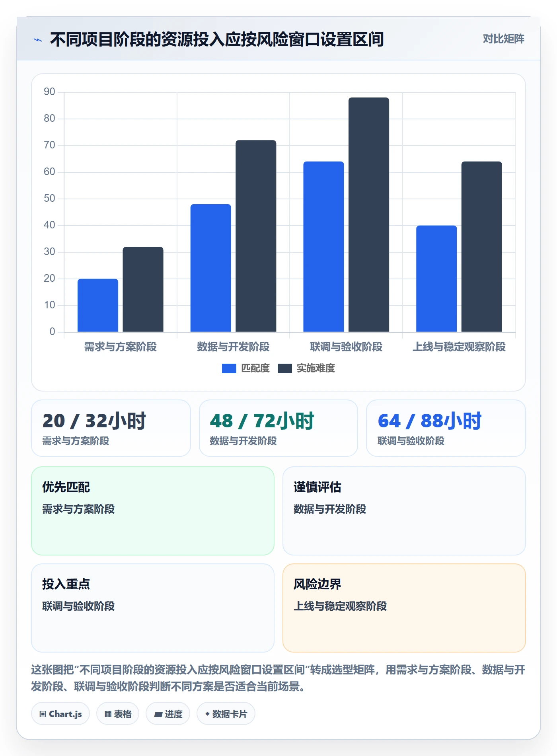Viewport: 557px width, 756px height.
Task: Click the 实施难度 legend label
Action: [316, 368]
